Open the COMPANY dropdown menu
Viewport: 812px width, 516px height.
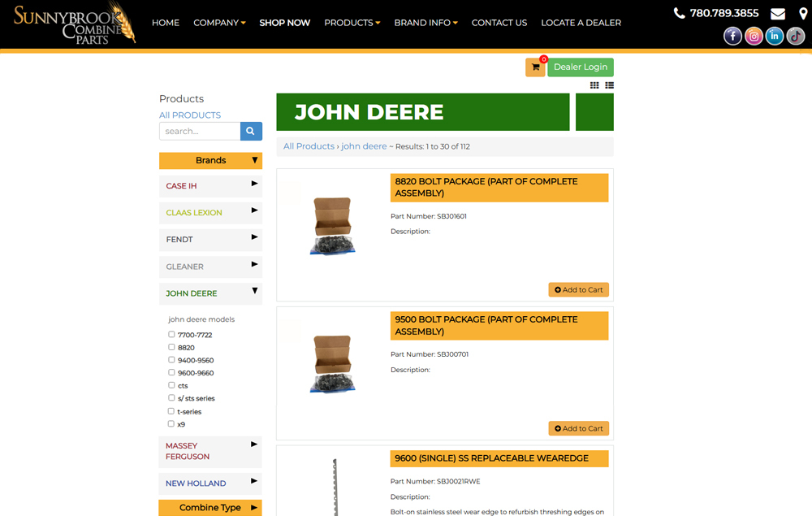(219, 23)
